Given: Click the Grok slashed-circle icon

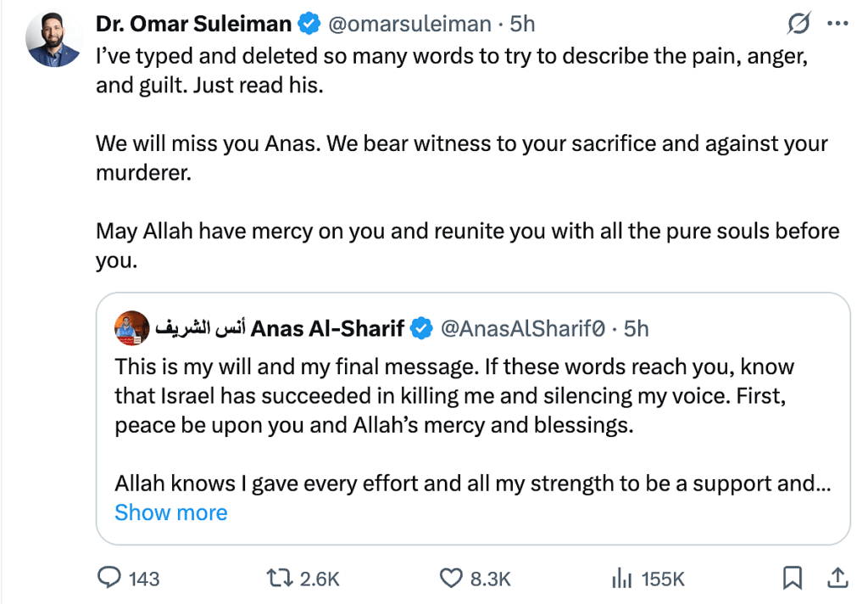Looking at the screenshot, I should (x=798, y=25).
